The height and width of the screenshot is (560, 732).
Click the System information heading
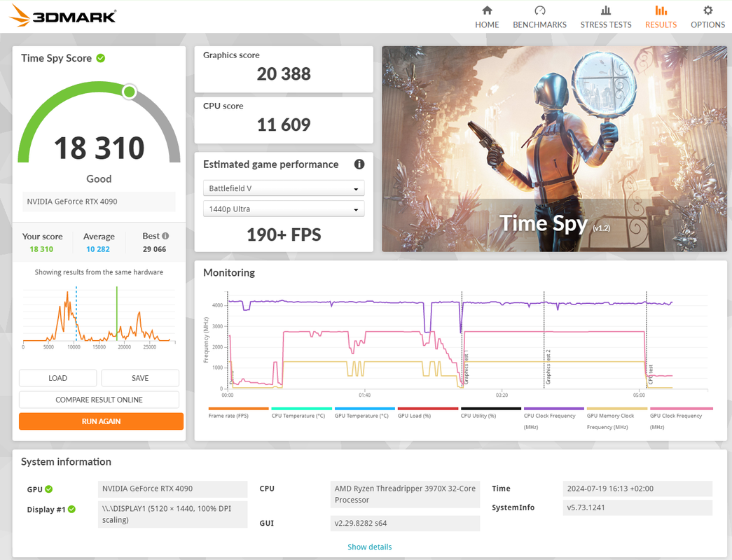[66, 461]
